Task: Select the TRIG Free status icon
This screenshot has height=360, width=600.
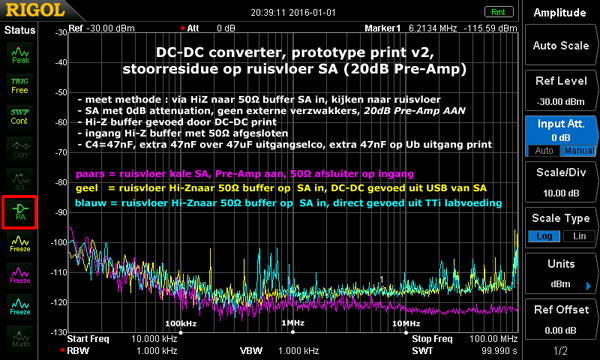Action: (20, 86)
